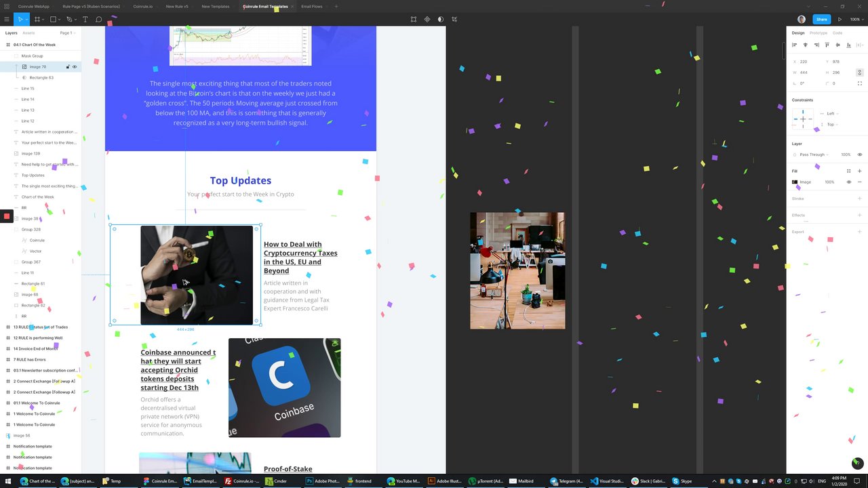Expand Frame tool options arrow
This screenshot has width=868, height=488.
pos(43,19)
